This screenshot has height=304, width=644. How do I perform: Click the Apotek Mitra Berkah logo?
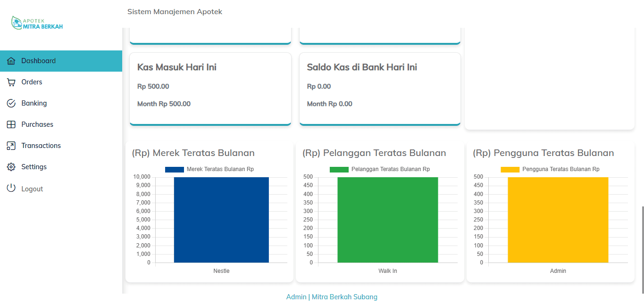coord(37,23)
